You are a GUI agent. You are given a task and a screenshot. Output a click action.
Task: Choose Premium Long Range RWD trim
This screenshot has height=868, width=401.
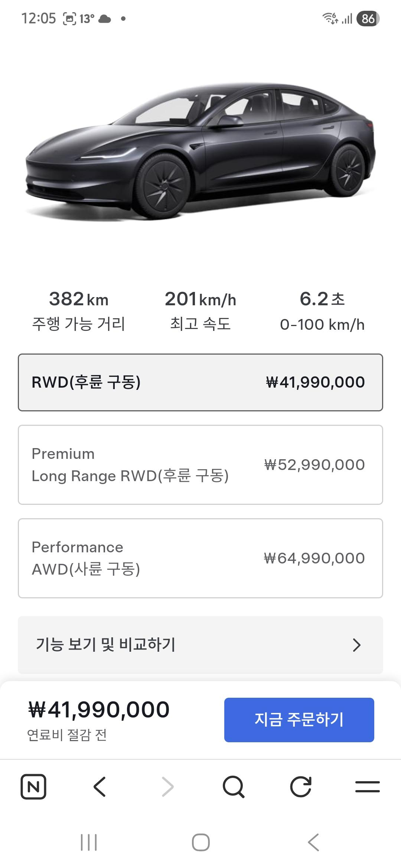point(200,465)
